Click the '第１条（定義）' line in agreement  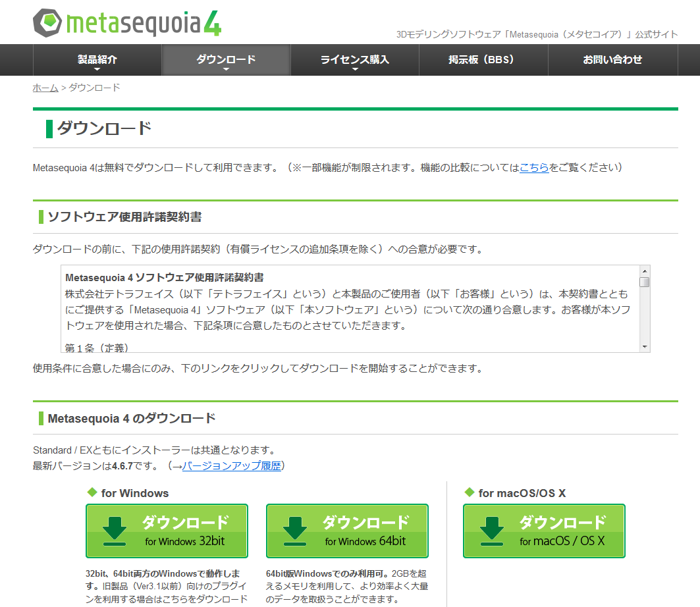coord(97,348)
